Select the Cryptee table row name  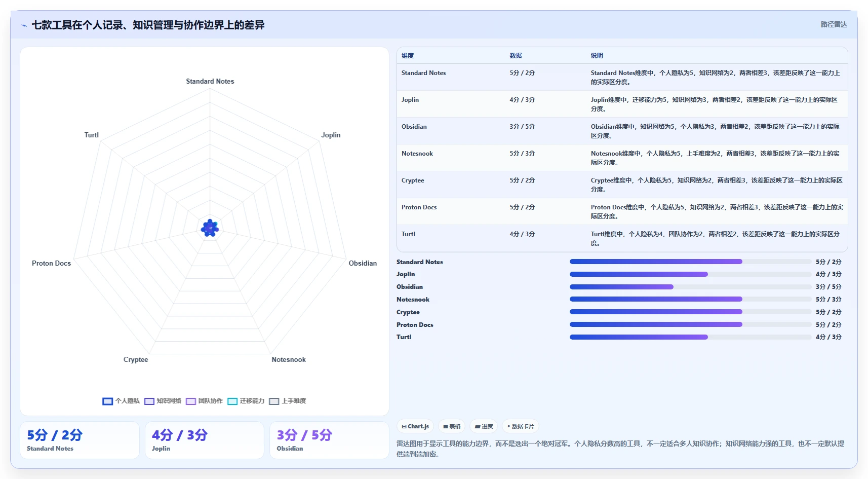413,180
